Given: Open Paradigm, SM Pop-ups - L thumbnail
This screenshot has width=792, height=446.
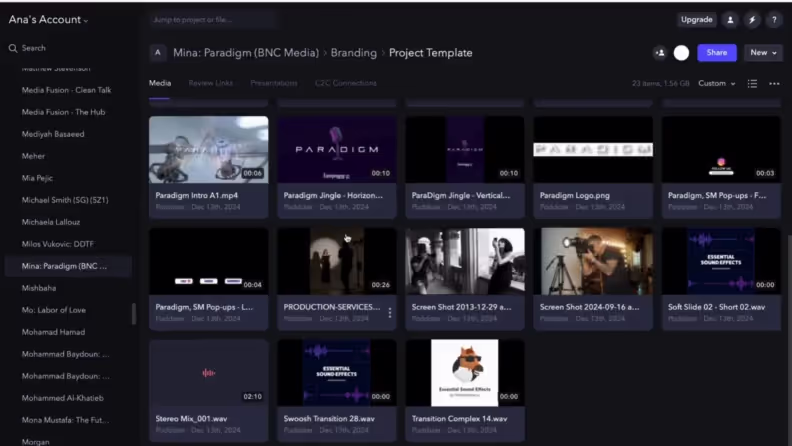Looking at the screenshot, I should coord(209,261).
